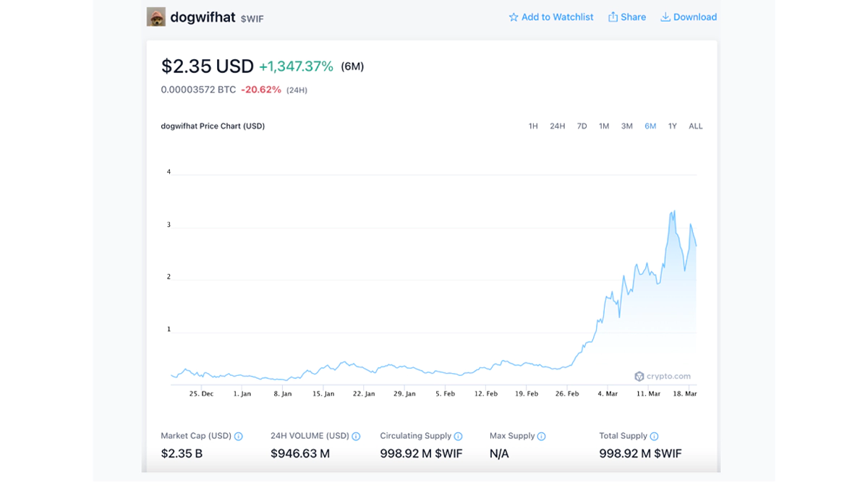This screenshot has width=868, height=488.
Task: Click the 18. Mar axis label
Action: [x=685, y=394]
